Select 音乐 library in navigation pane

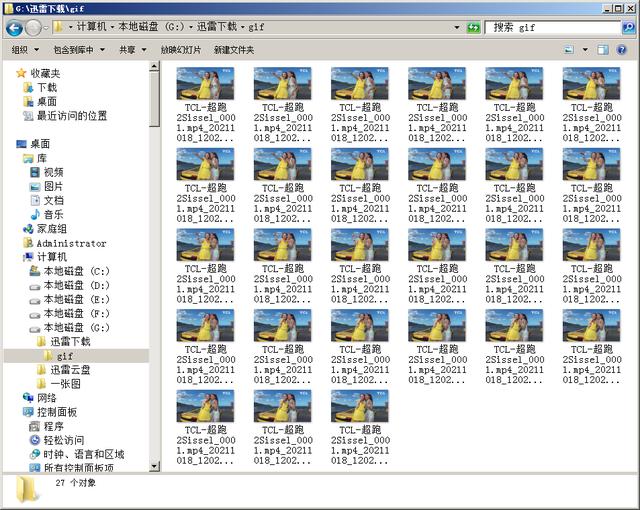[x=53, y=214]
